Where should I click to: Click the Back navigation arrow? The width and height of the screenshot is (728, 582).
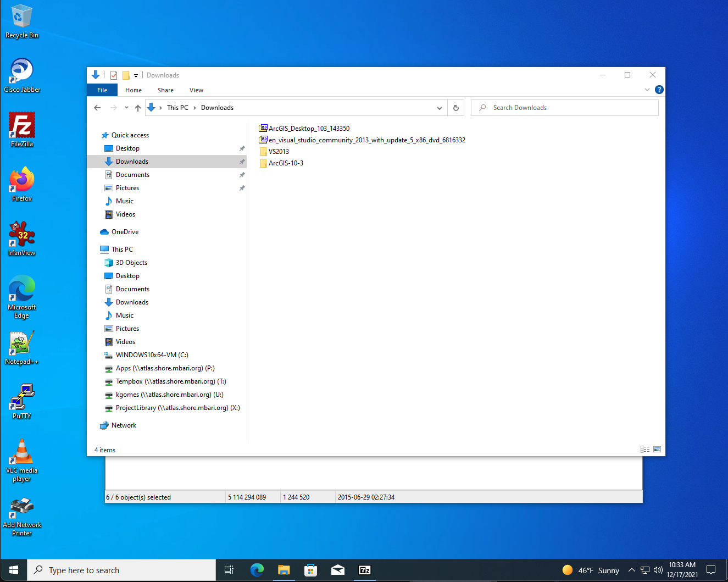(x=97, y=108)
